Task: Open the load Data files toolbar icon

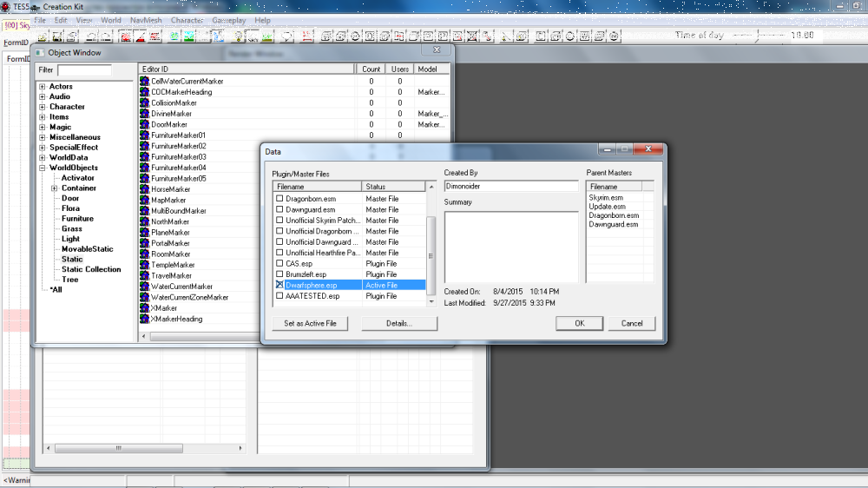Action: click(x=42, y=36)
